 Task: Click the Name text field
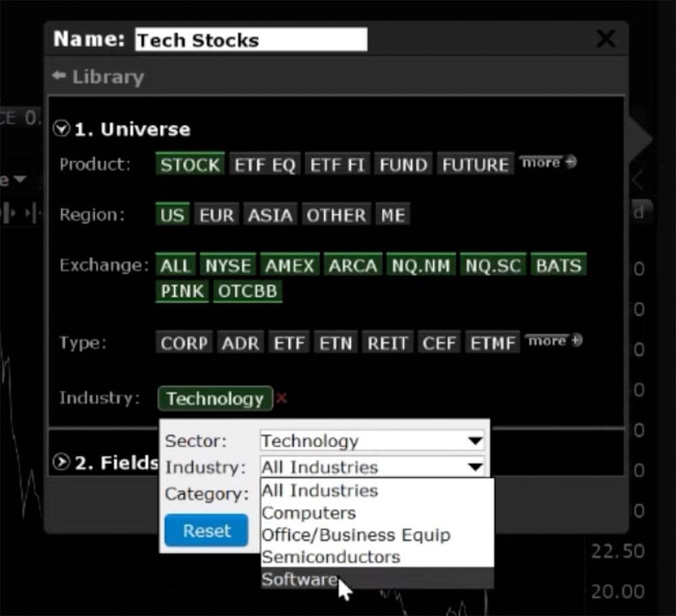[250, 39]
